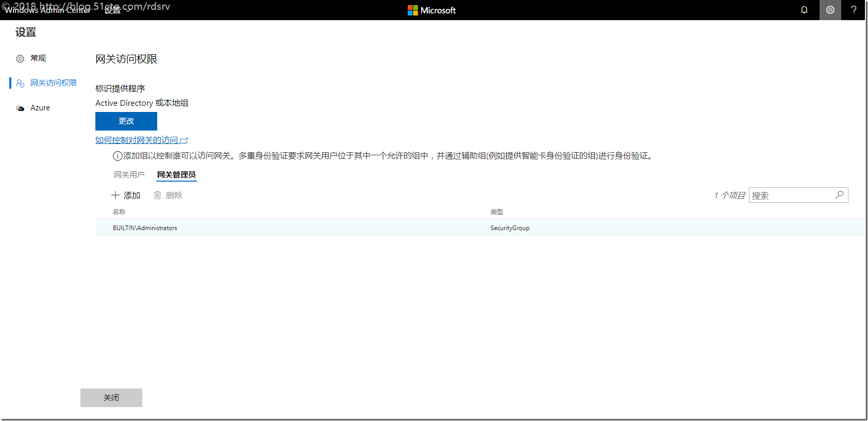Click the cloud icon beside Azure
This screenshot has width=868, height=421.
tap(20, 108)
